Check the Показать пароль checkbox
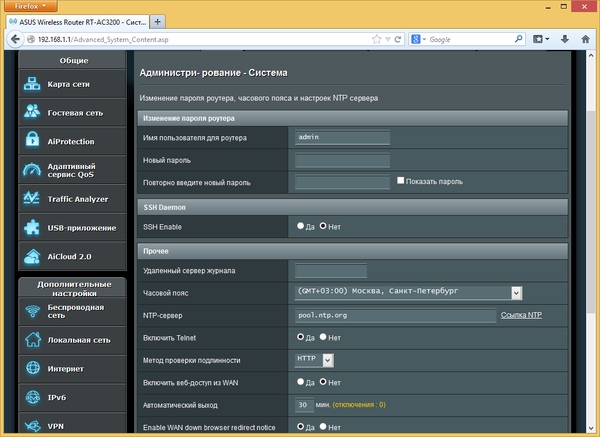The image size is (600, 437). click(x=401, y=181)
